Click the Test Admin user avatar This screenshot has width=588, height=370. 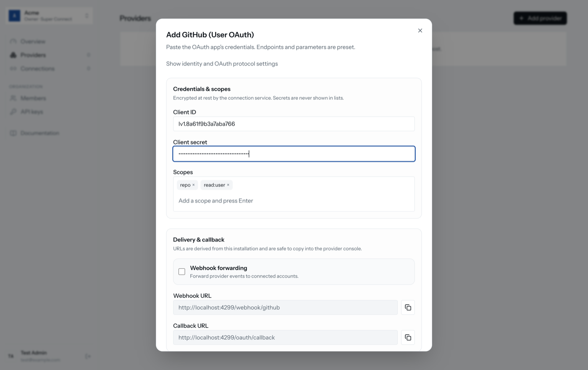11,356
